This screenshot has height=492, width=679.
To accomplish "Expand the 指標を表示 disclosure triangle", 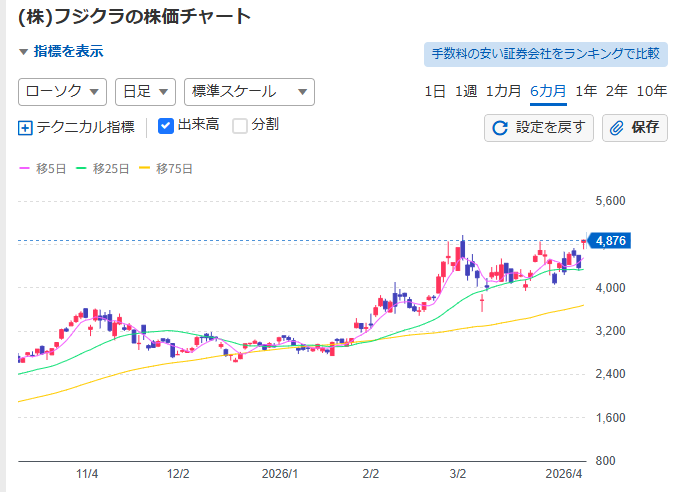I will click(x=23, y=52).
